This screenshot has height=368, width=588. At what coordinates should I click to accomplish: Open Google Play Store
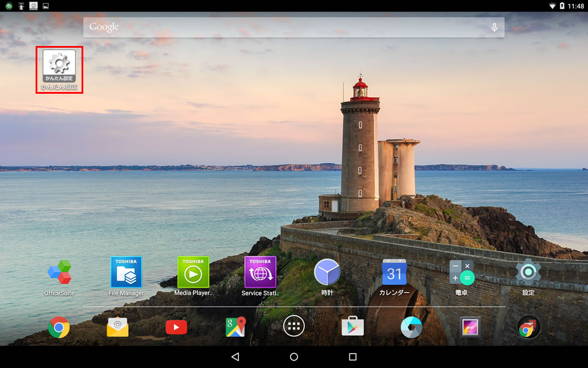pos(353,327)
